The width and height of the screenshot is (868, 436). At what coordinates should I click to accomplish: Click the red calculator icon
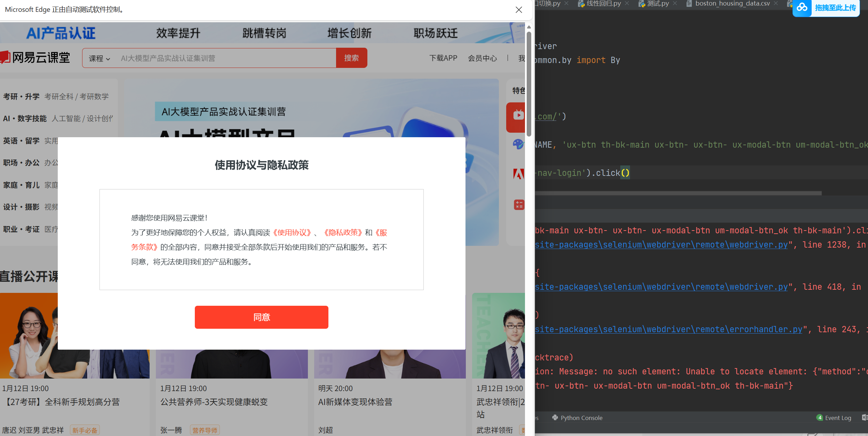[x=519, y=205]
